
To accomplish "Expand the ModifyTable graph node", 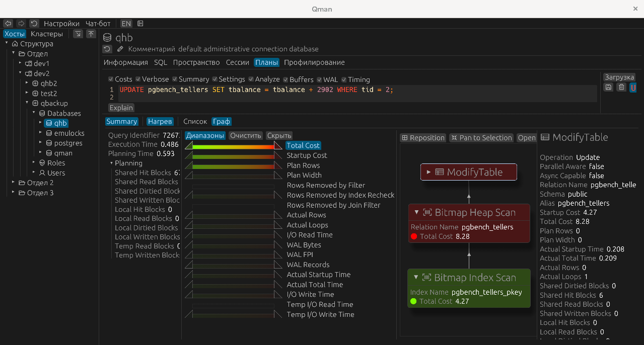I will click(428, 172).
